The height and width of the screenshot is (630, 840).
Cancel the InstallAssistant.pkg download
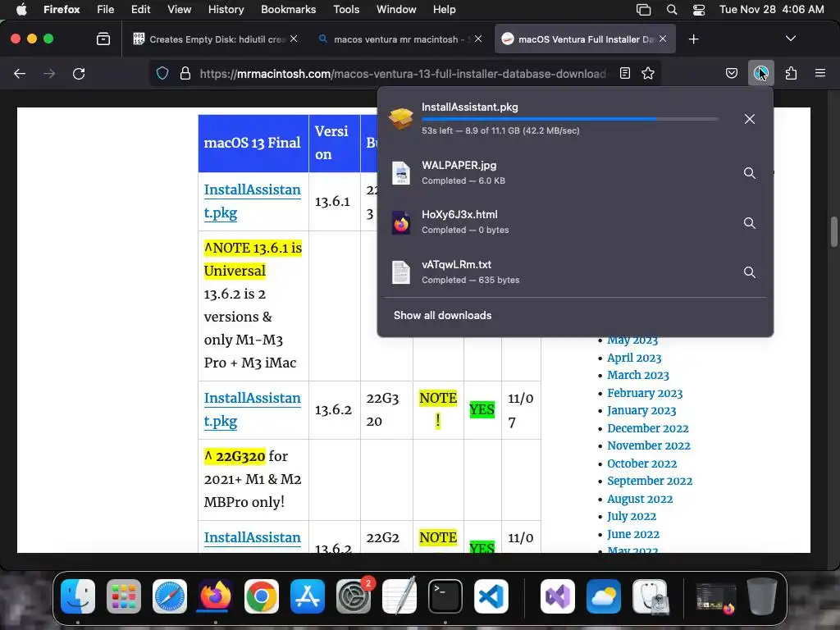tap(750, 119)
